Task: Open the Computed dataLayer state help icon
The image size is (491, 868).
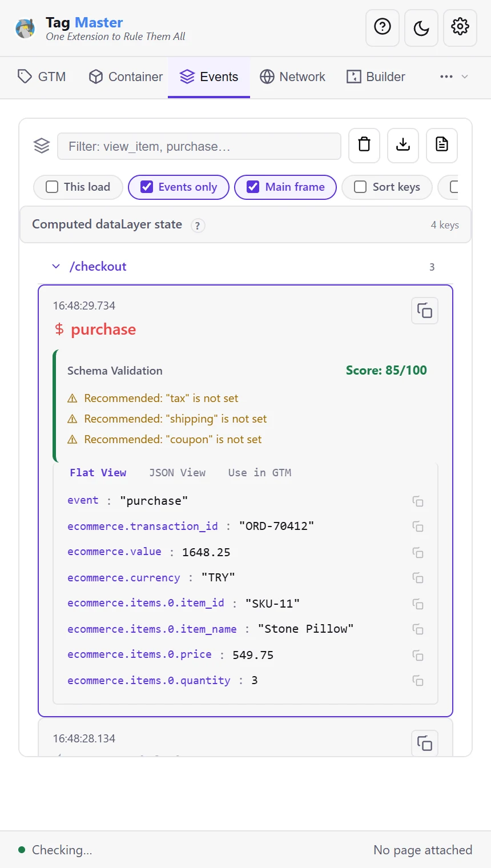Action: (x=198, y=226)
